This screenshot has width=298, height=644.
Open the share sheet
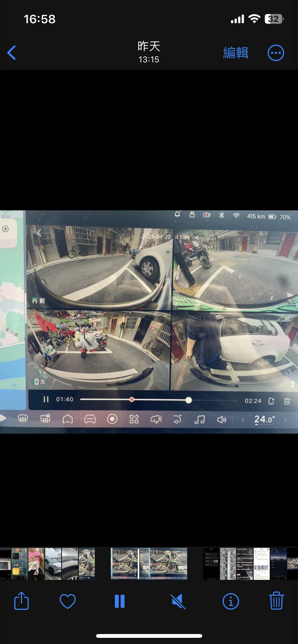pos(21,601)
